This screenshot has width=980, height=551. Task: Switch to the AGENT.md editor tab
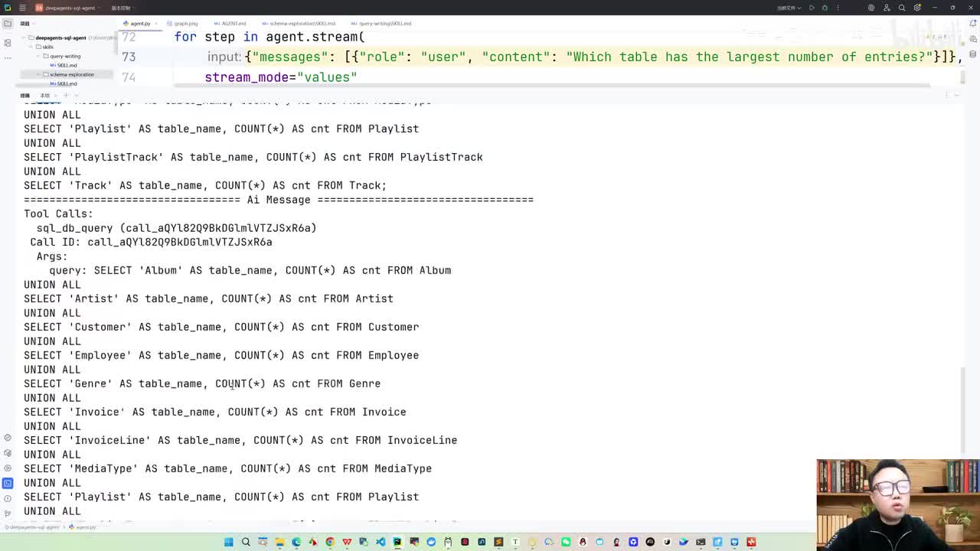230,24
